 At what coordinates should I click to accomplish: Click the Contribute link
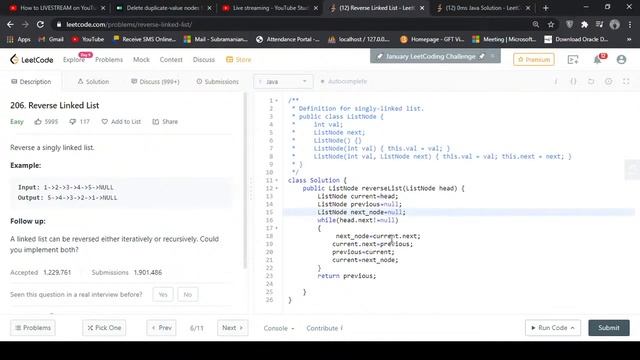324,328
